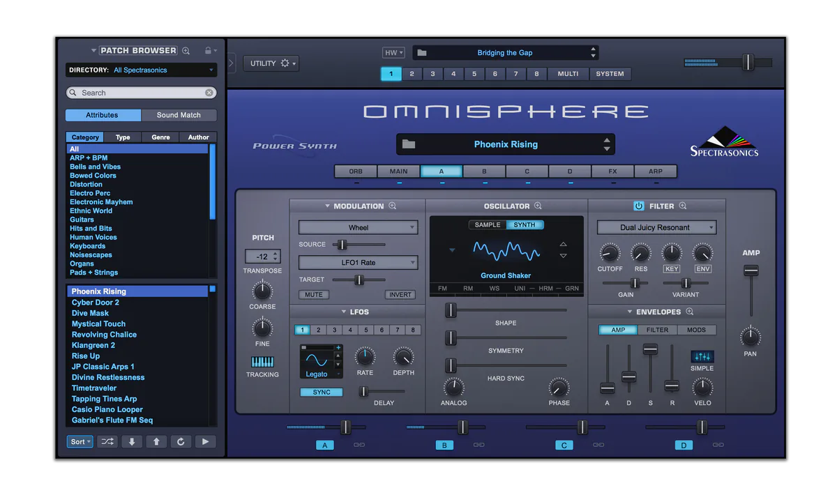Click the SYSTEM button
This screenshot has width=837, height=504.
[610, 74]
